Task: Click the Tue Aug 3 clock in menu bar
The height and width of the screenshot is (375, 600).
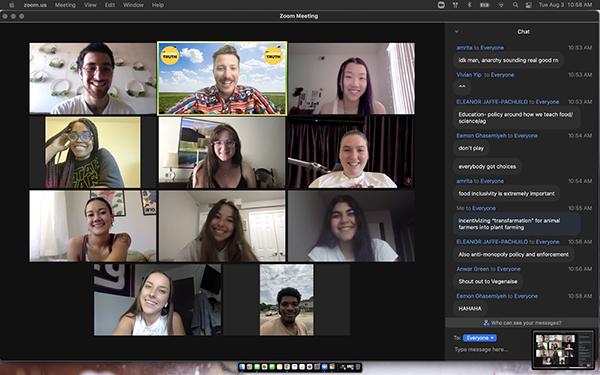Action: pos(565,5)
